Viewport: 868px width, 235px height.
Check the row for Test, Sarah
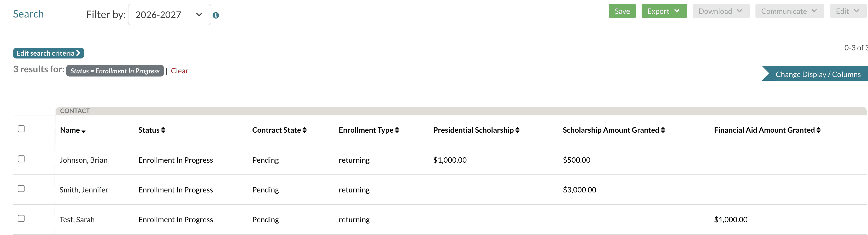coord(21,218)
